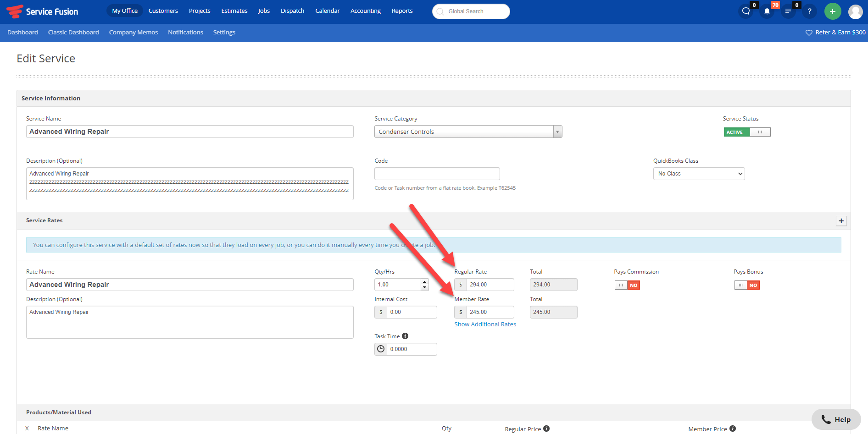Switch to the Classic Dashboard tab
868x434 pixels.
[x=73, y=32]
